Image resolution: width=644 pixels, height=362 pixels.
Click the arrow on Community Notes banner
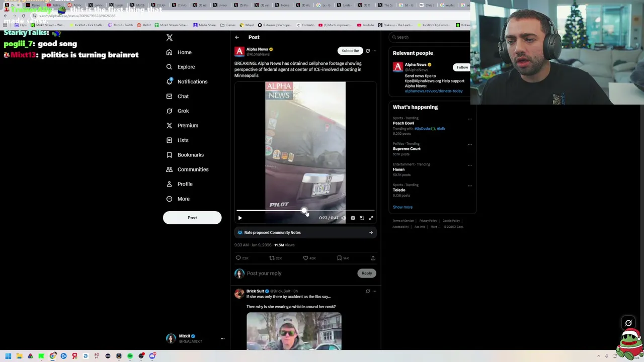pyautogui.click(x=371, y=233)
